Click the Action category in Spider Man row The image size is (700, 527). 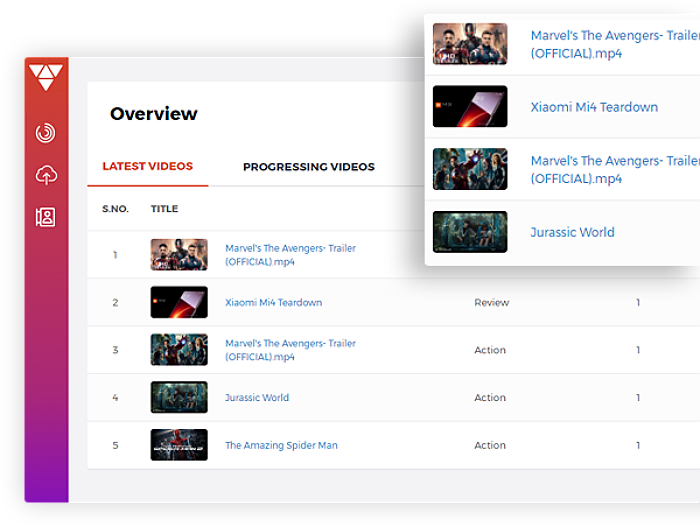[x=490, y=445]
